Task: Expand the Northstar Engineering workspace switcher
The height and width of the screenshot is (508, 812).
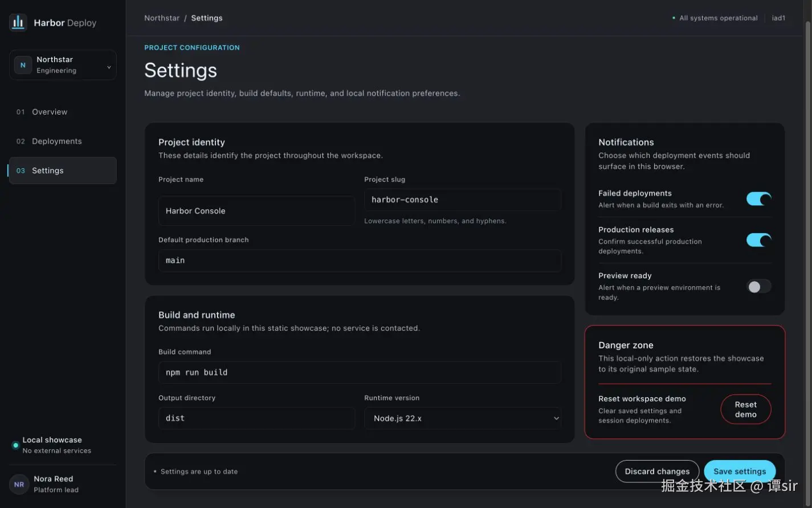Action: pyautogui.click(x=63, y=65)
